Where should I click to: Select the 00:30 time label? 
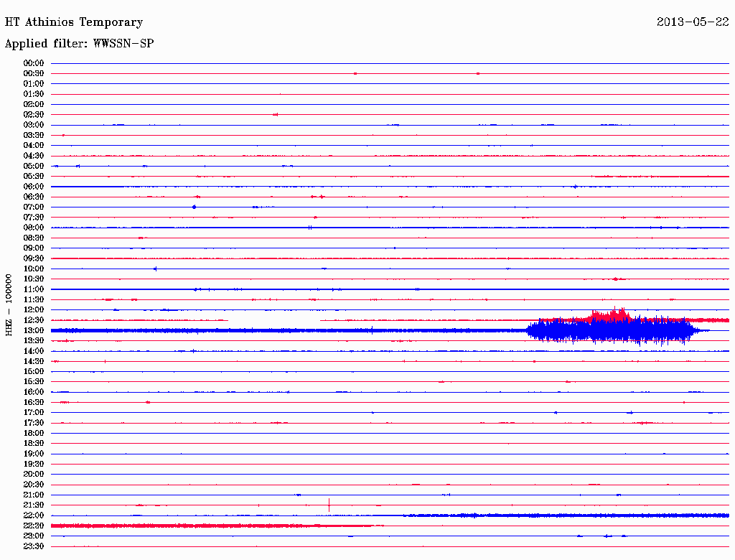(34, 73)
